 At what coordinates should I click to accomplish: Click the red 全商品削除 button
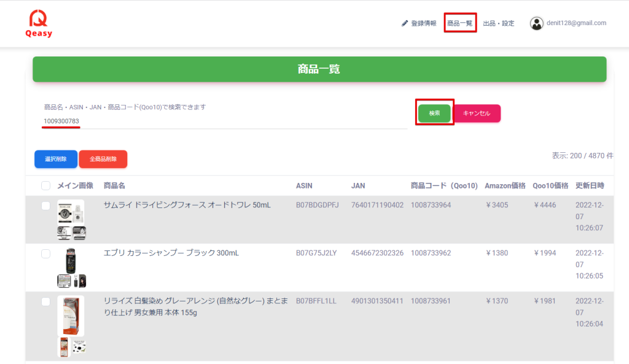coord(103,159)
